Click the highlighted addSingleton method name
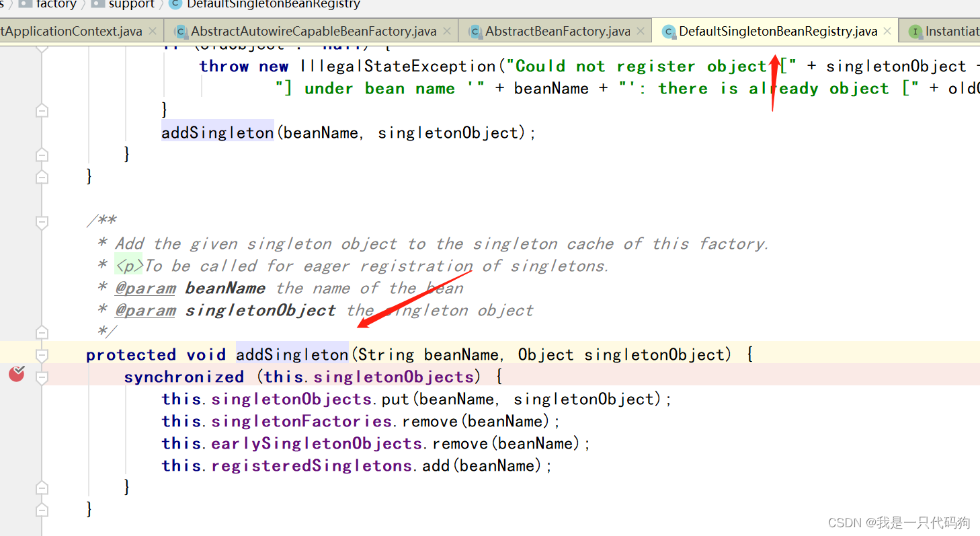The width and height of the screenshot is (980, 536). (x=291, y=354)
